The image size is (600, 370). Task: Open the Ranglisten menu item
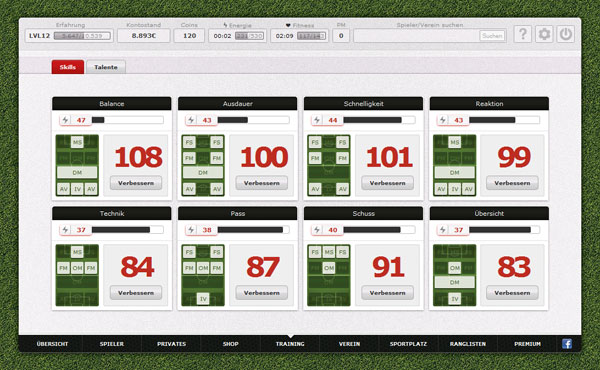coord(468,344)
